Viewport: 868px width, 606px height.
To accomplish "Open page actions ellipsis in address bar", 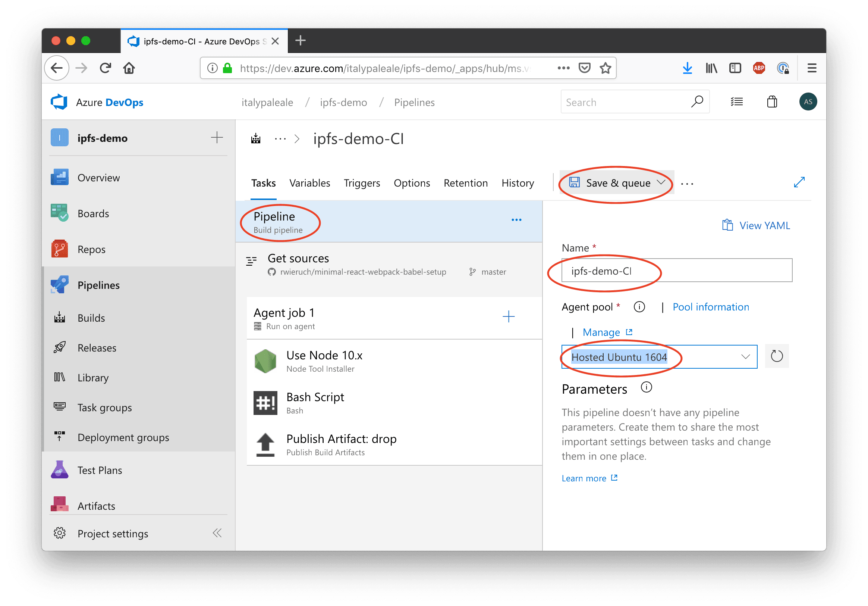I will (563, 68).
